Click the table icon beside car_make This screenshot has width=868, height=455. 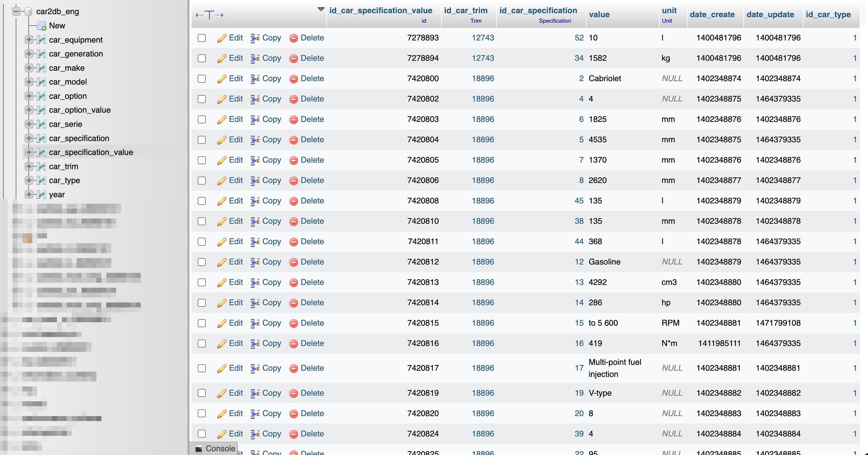point(41,68)
